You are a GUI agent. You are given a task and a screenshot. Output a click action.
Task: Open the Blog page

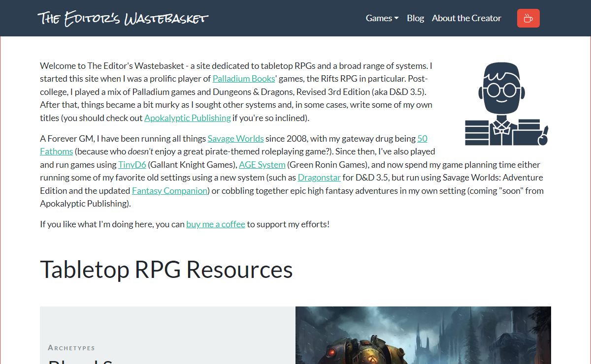[x=415, y=18]
